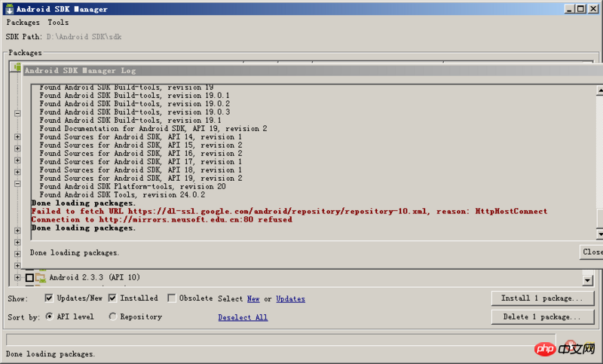Close the SDK Manager Log dialog
The image size is (603, 364).
pos(592,252)
